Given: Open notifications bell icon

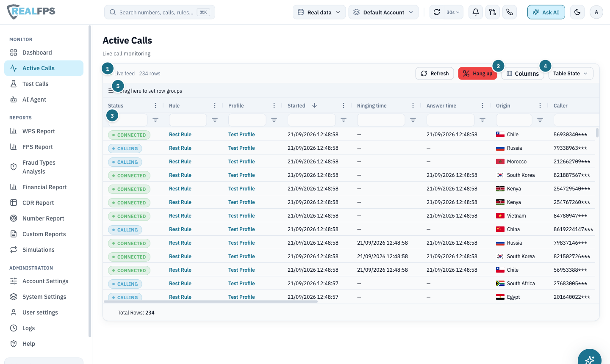Looking at the screenshot, I should (x=476, y=12).
